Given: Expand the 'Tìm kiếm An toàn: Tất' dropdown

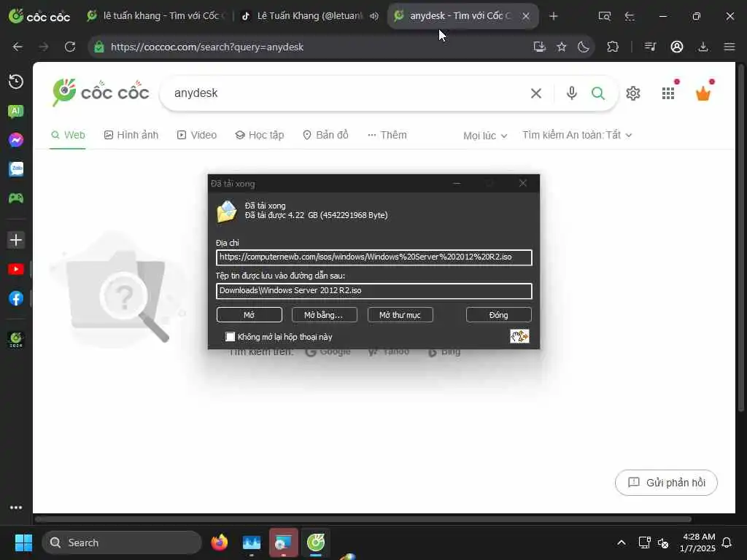Looking at the screenshot, I should tap(577, 135).
